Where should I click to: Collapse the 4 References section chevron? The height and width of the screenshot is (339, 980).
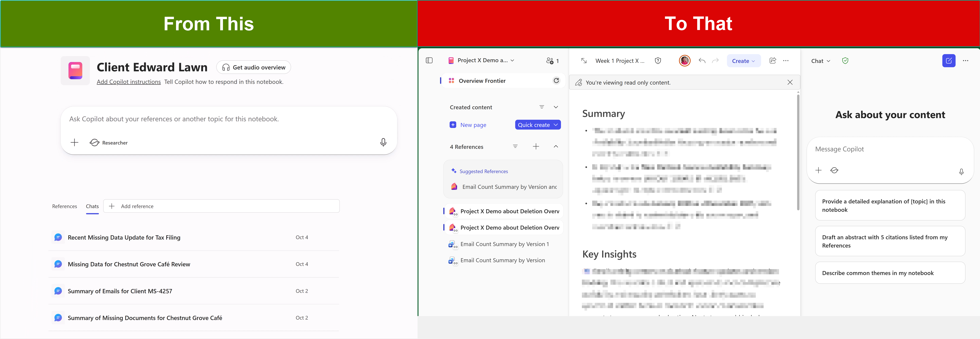556,146
